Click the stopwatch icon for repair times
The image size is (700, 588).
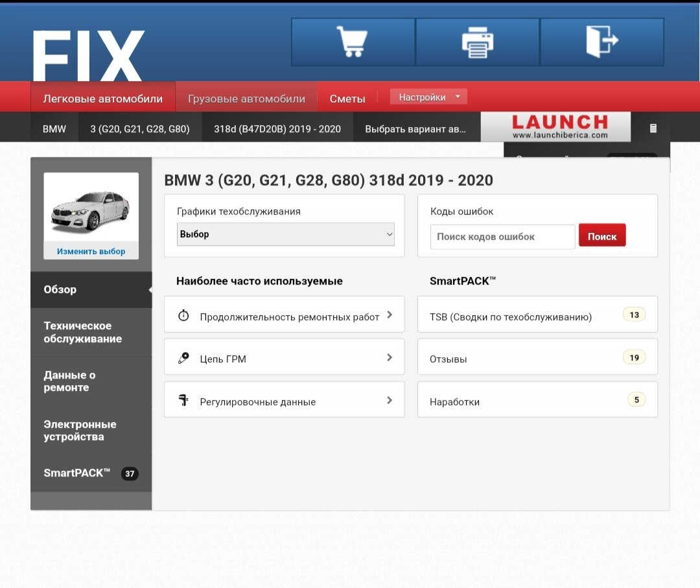183,315
